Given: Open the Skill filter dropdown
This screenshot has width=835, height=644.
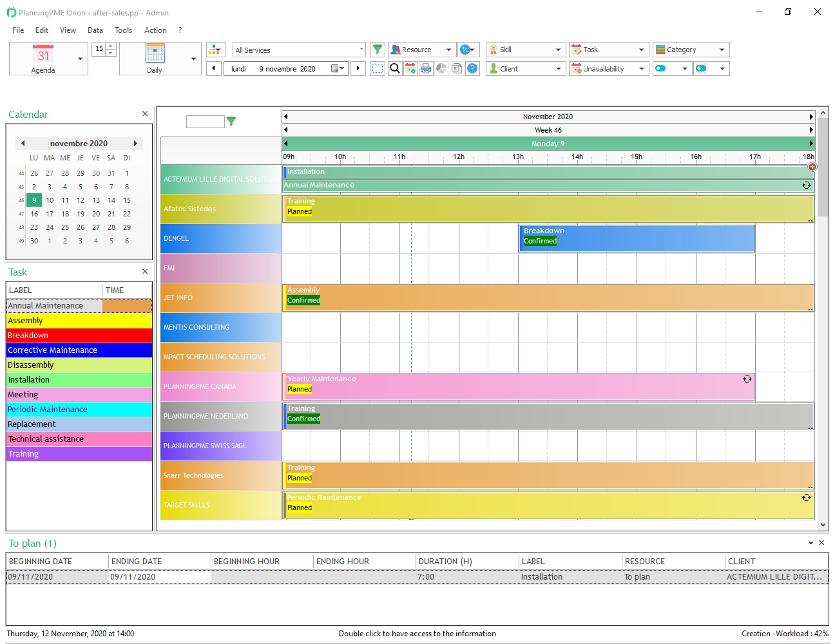Looking at the screenshot, I should coord(526,50).
